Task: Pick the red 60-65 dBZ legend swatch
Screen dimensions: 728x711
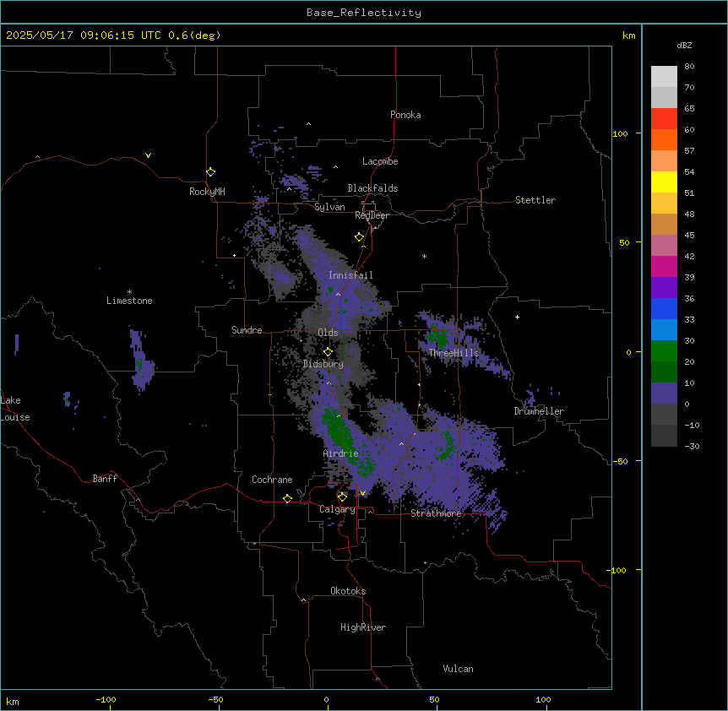Action: coord(664,119)
